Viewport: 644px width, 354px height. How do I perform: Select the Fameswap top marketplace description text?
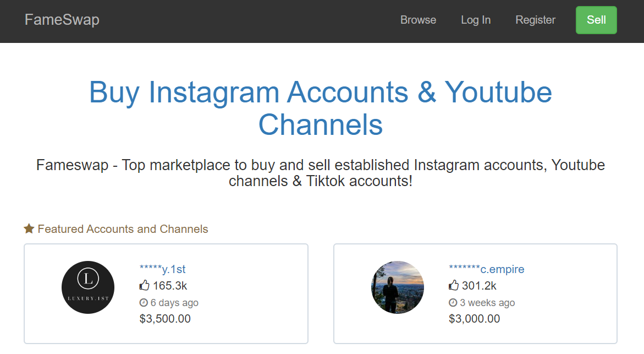(x=321, y=173)
